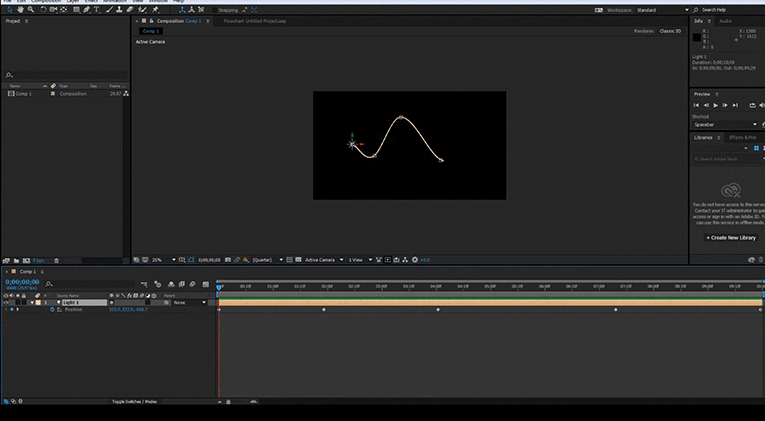Enable the Snapping checkbox
The image size is (765, 421).
(215, 10)
